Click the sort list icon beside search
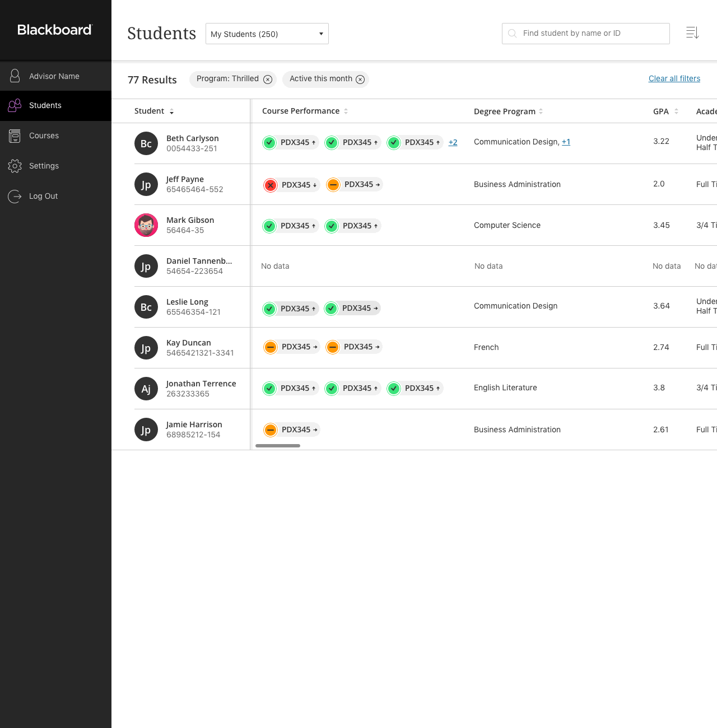717x728 pixels. click(692, 33)
